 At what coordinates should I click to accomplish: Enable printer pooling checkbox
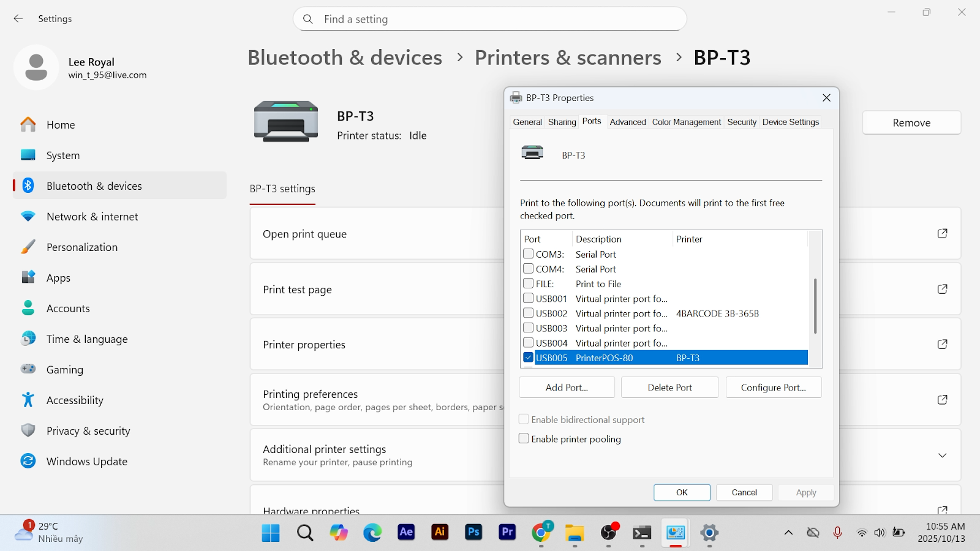point(524,439)
